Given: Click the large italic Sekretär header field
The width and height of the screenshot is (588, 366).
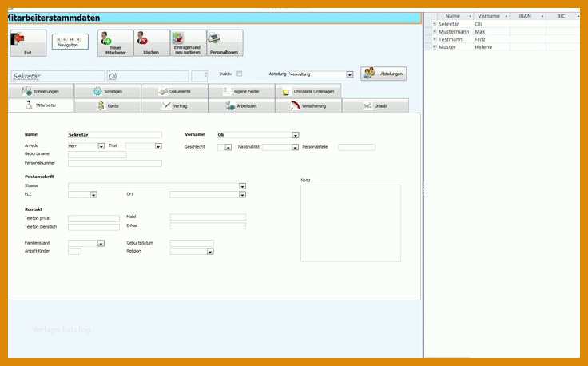Looking at the screenshot, I should [58, 76].
